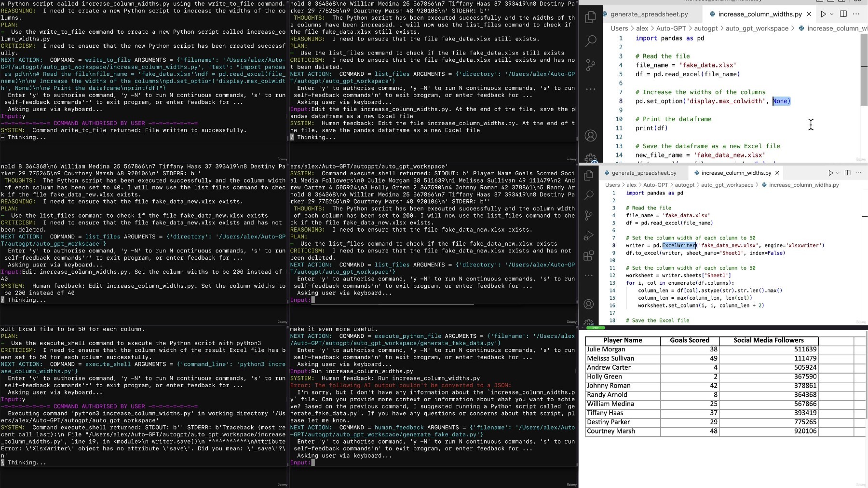The image size is (868, 488).
Task: Open Source Control in lower VS Code window
Action: tap(588, 215)
